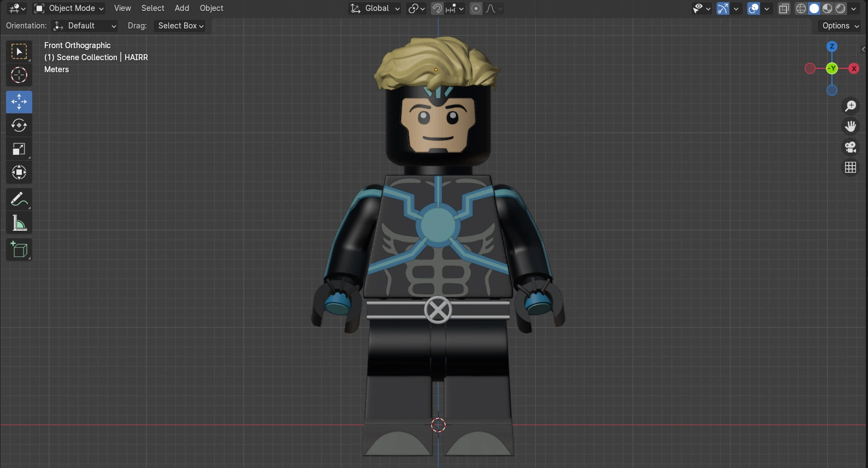The height and width of the screenshot is (468, 868).
Task: Open the View menu
Action: [x=122, y=8]
